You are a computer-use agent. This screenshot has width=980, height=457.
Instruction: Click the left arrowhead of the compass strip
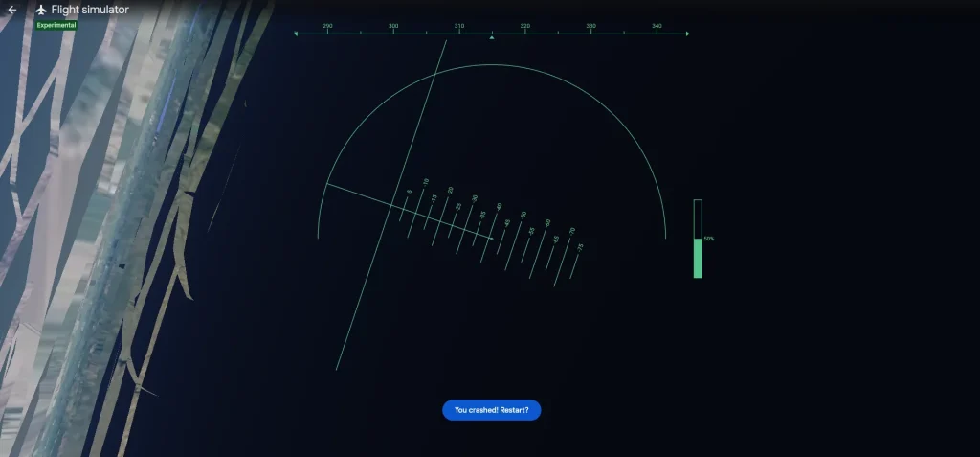pos(296,34)
